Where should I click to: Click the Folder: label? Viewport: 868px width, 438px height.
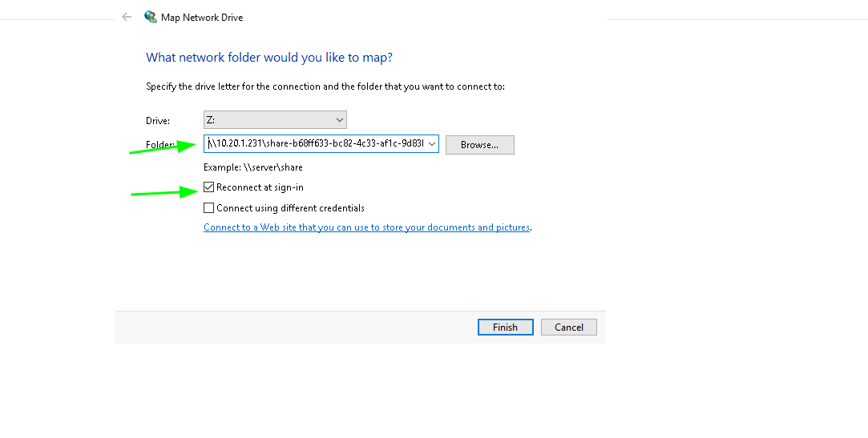[x=160, y=145]
